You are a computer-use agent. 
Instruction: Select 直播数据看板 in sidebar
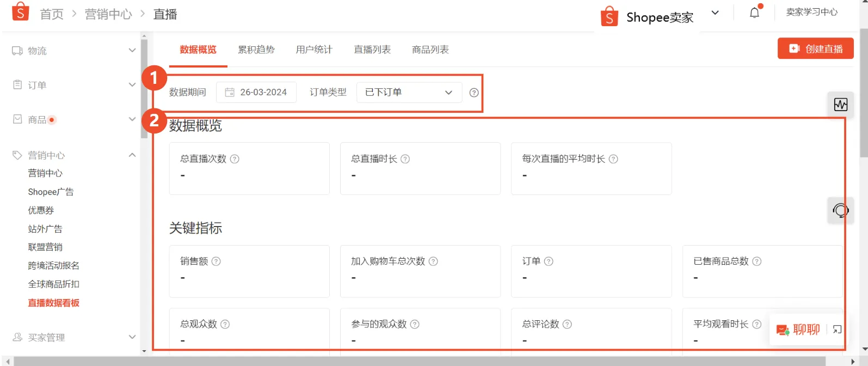(x=53, y=303)
